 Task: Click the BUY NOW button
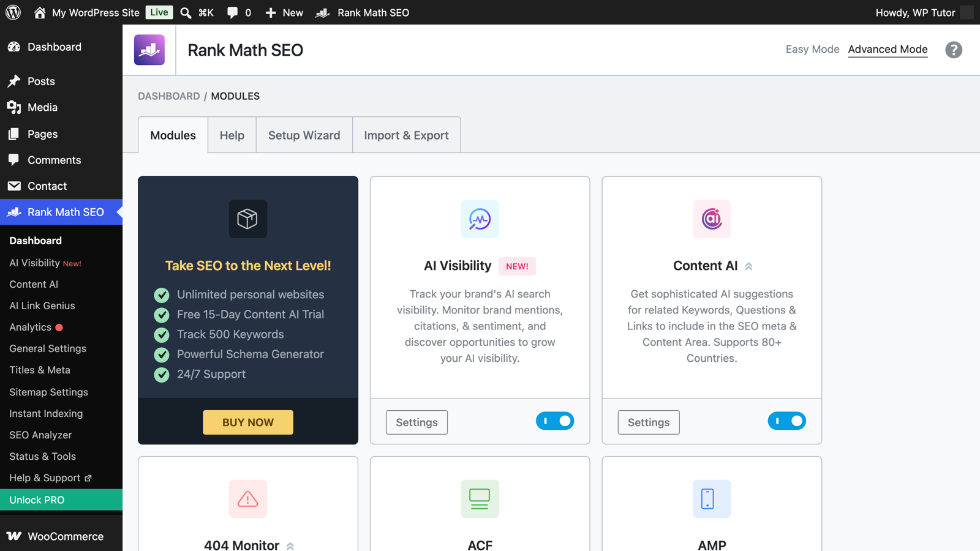[x=248, y=422]
